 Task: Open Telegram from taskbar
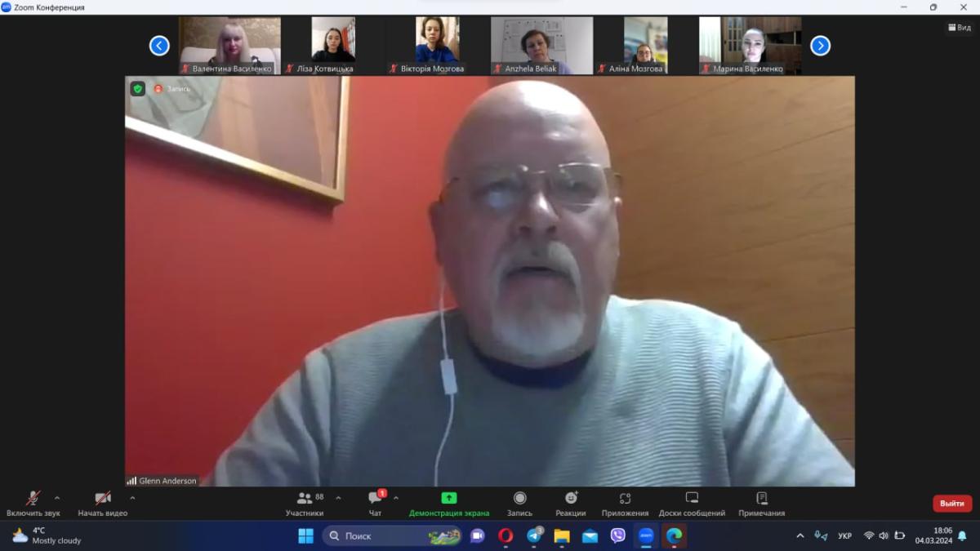tap(534, 535)
